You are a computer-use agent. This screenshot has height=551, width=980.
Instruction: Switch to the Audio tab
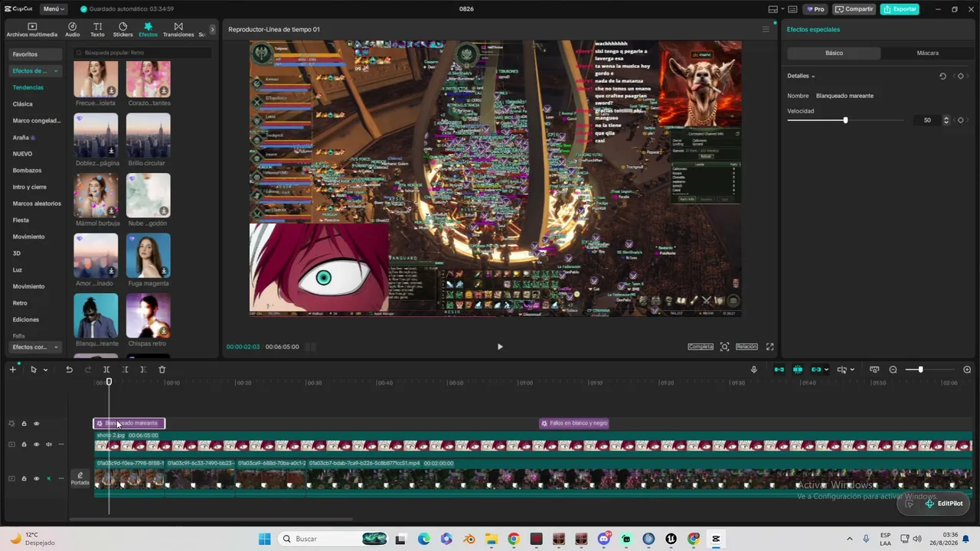pyautogui.click(x=72, y=30)
